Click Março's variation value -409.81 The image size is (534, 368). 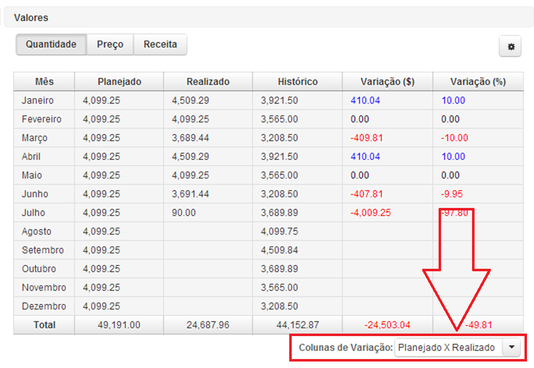(x=366, y=138)
